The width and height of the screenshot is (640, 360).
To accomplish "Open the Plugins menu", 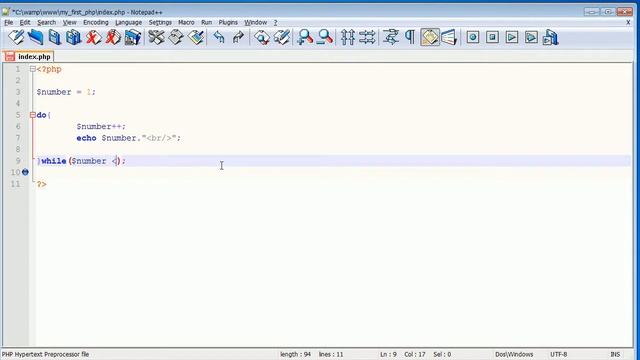I will 228,22.
